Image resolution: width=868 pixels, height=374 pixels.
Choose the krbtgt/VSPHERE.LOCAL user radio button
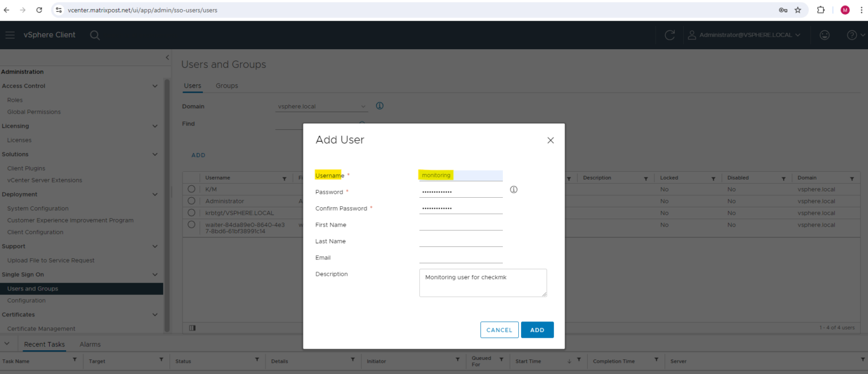192,212
